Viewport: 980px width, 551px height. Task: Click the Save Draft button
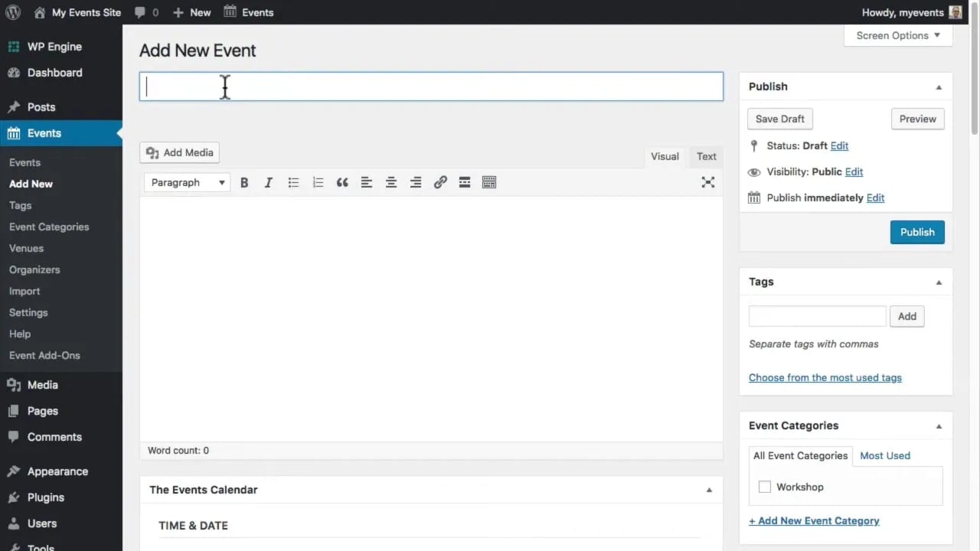[780, 119]
